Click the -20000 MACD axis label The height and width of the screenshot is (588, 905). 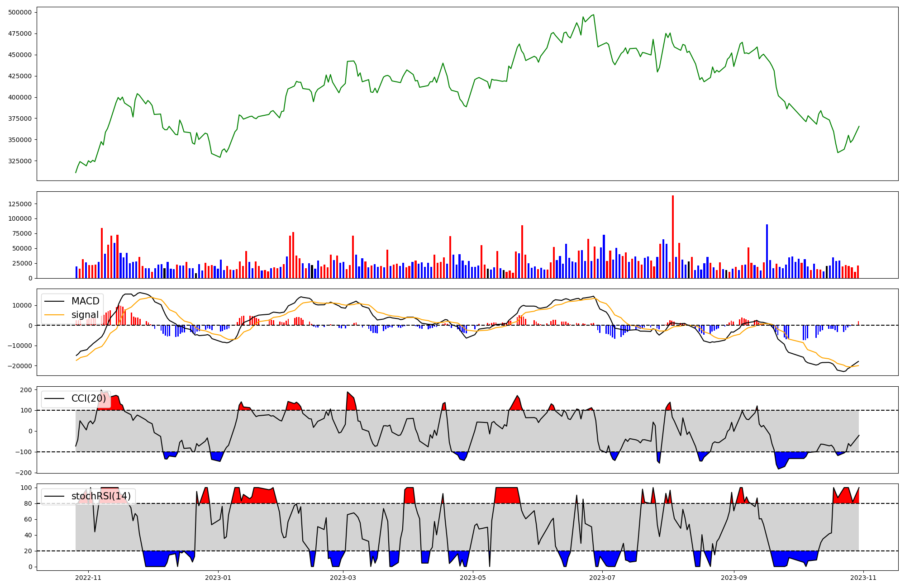tap(19, 366)
